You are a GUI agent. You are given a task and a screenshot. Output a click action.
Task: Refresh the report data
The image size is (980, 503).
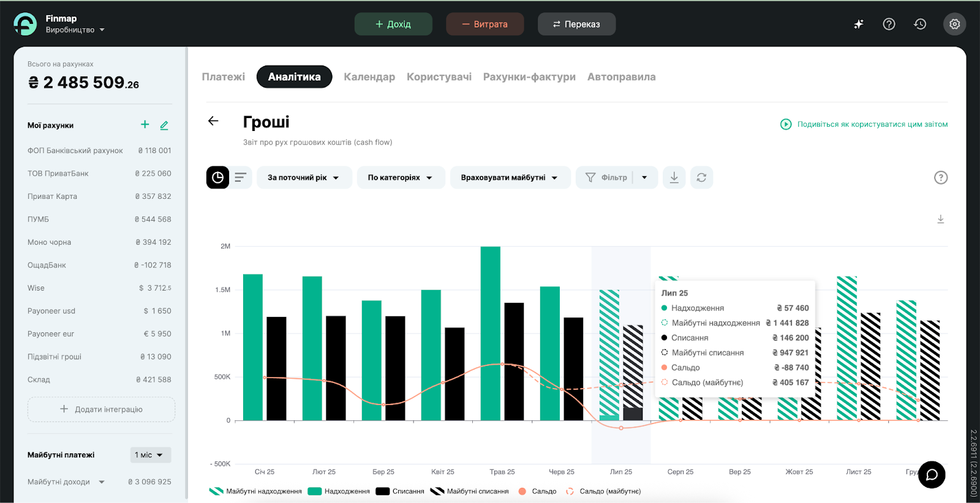tap(701, 177)
